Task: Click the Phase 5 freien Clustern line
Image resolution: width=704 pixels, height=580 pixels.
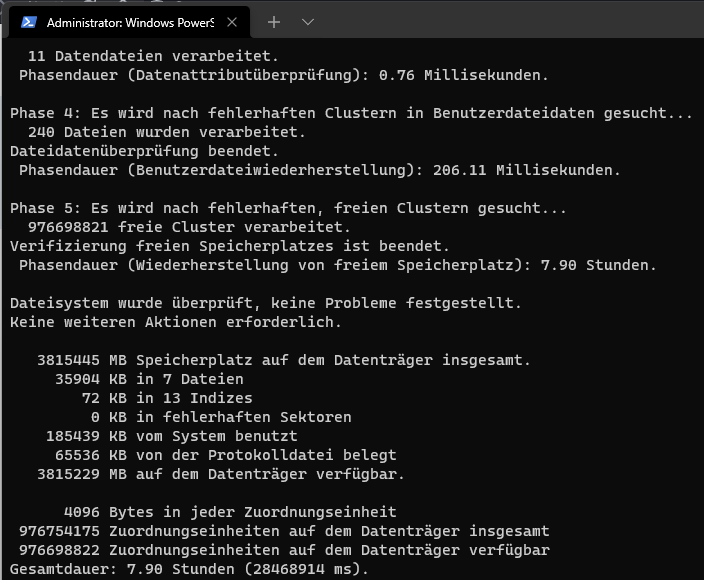Action: coord(288,208)
